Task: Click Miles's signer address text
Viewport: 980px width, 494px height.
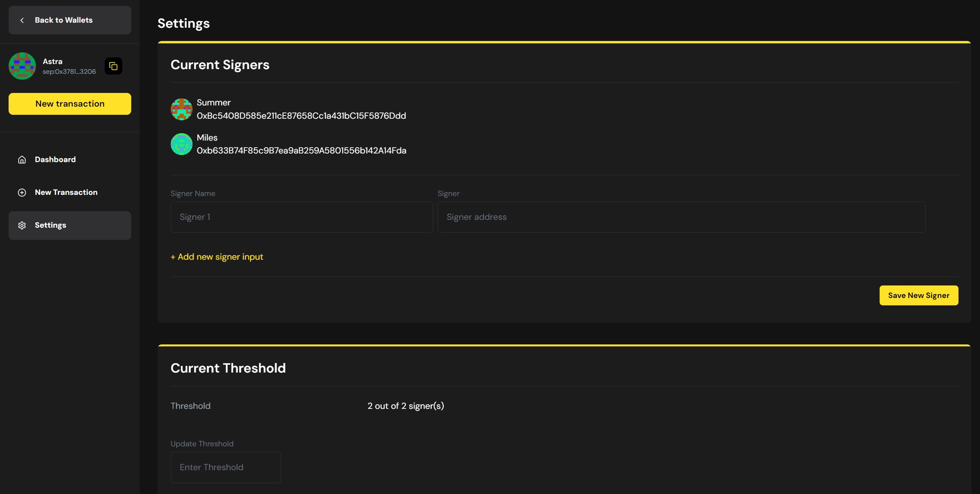Action: [301, 151]
